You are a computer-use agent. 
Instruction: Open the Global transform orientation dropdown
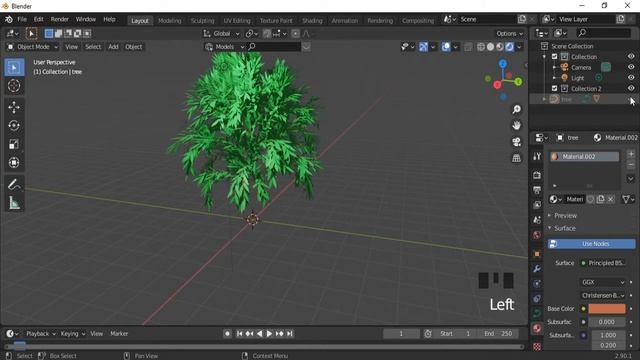(x=222, y=33)
